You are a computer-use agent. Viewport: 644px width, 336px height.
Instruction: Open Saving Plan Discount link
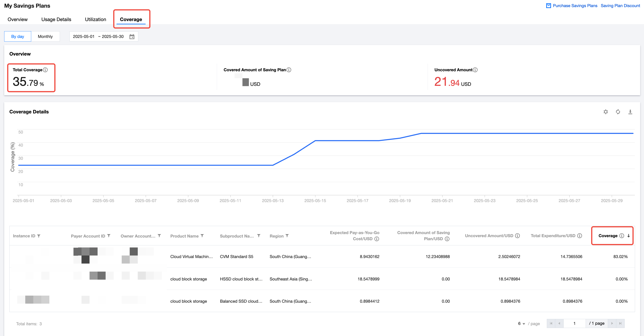pos(620,6)
